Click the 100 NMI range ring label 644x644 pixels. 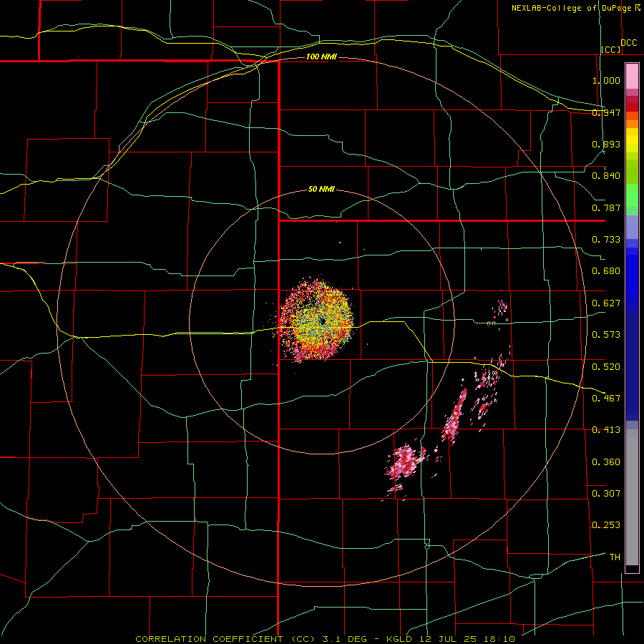click(321, 57)
